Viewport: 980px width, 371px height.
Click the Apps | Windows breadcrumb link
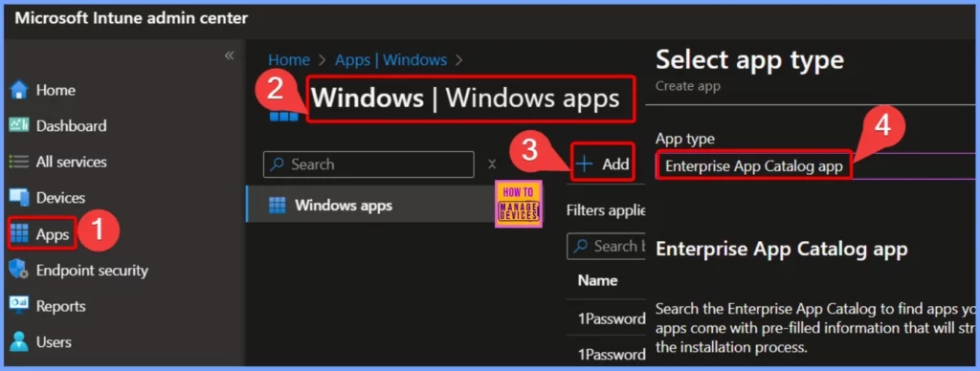click(391, 60)
